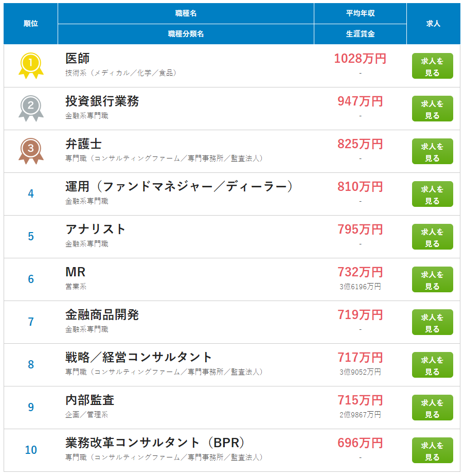Image resolution: width=464 pixels, height=476 pixels.
Task: View jobs for 業務改革コンサルタント（BPR）
Action: click(x=432, y=450)
